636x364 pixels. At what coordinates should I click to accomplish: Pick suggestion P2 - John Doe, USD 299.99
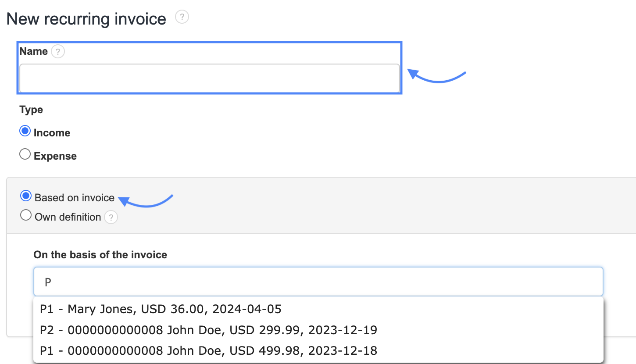pos(208,330)
